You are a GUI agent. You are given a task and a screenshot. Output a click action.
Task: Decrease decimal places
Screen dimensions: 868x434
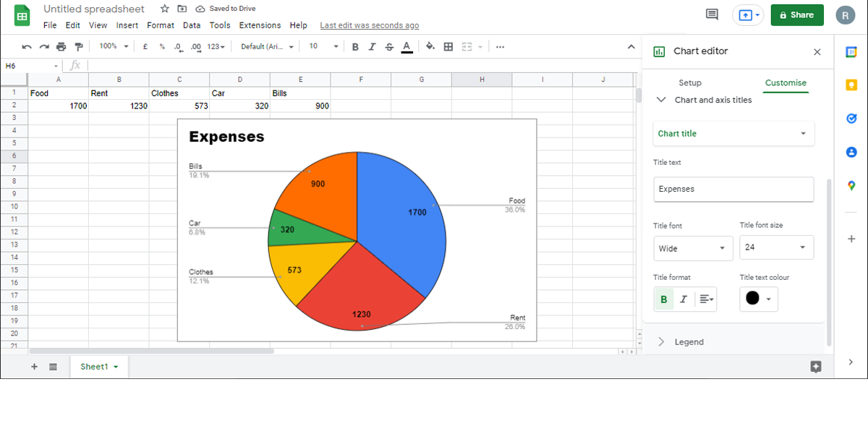178,46
